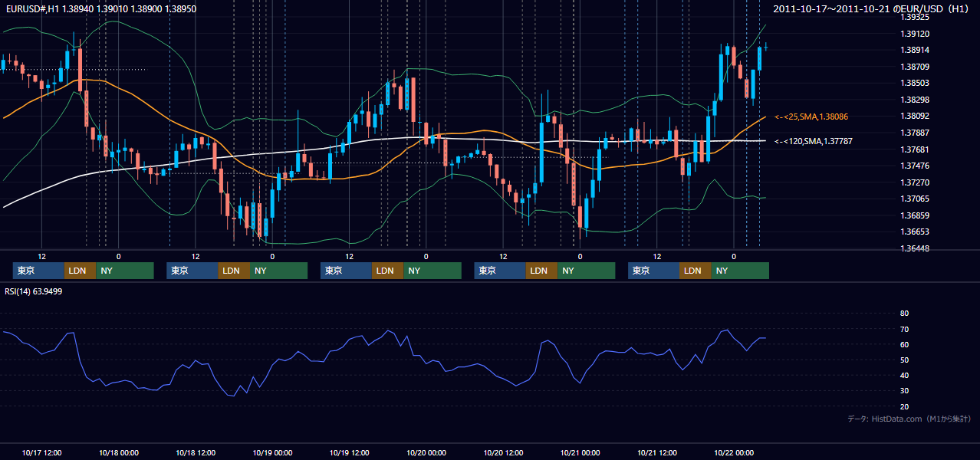Select the 10/19 12:00 date label
This screenshot has width=980, height=460.
pos(349,452)
